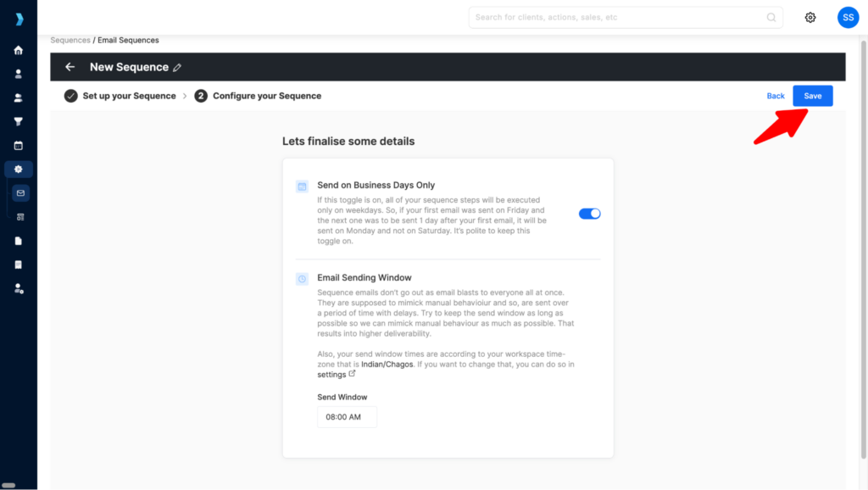868x490 pixels.
Task: Open the SS profile avatar menu
Action: [848, 17]
